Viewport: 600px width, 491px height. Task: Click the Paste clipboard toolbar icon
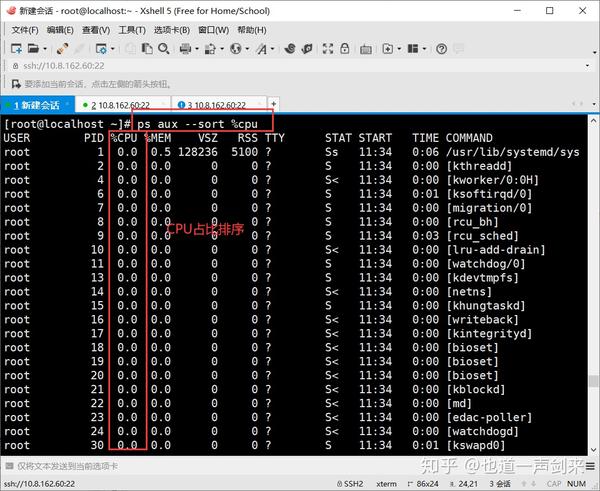[x=147, y=49]
